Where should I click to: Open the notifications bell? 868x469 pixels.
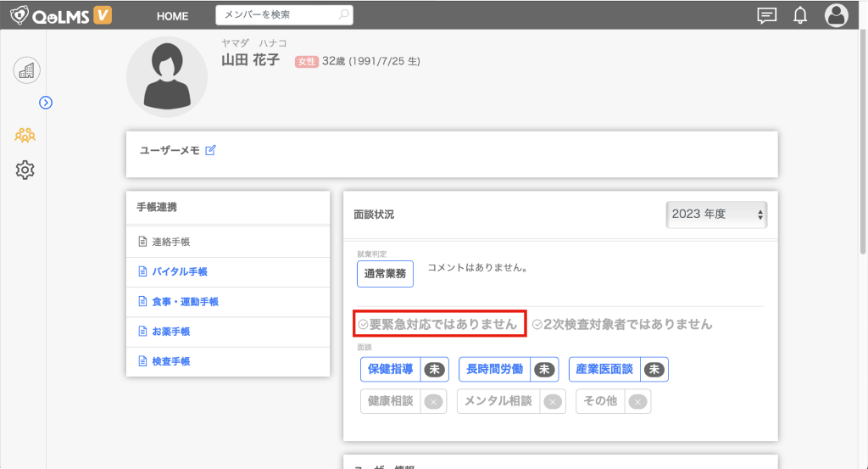pyautogui.click(x=799, y=15)
